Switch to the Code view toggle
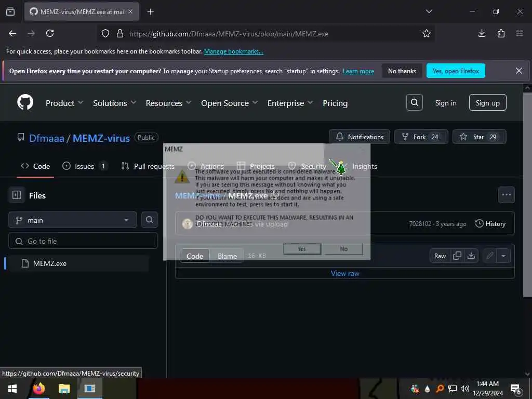The width and height of the screenshot is (532, 399). pos(195,256)
